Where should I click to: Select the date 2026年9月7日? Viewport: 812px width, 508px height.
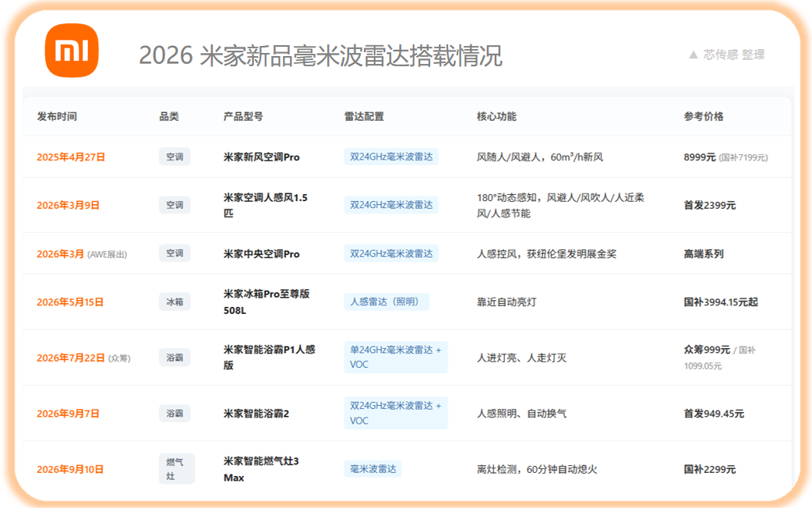click(68, 413)
